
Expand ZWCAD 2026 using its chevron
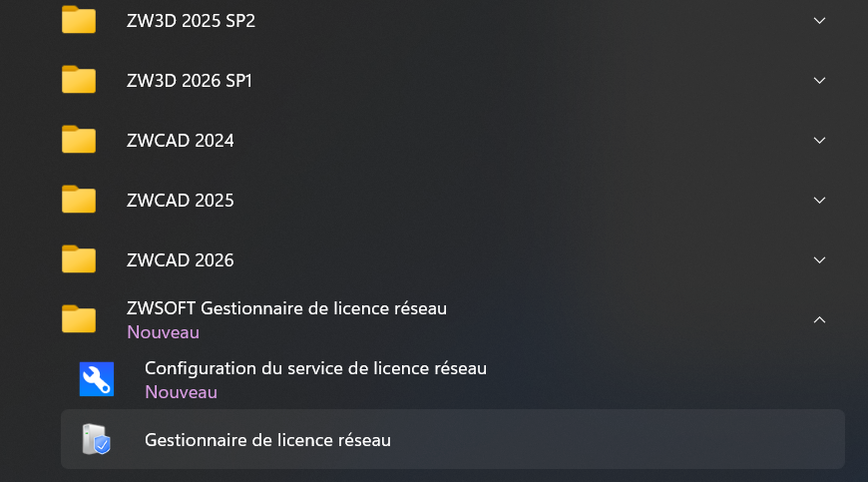point(820,259)
